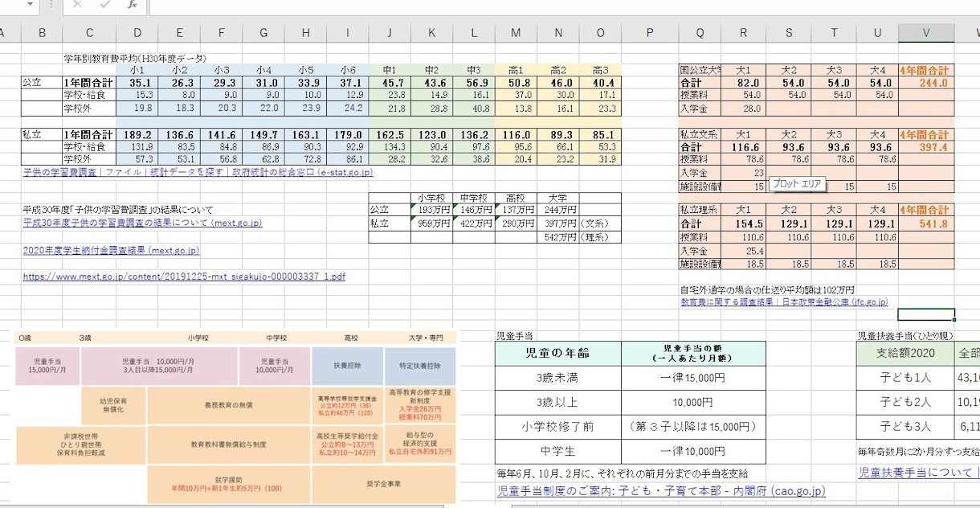
Task: Select the 一律15,000円 cell for 3歳未満
Action: (692, 379)
